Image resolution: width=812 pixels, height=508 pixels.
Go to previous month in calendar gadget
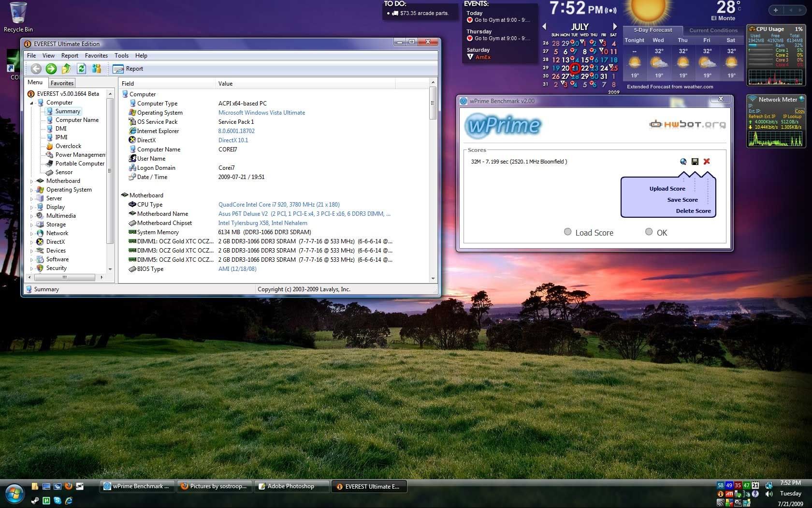(x=545, y=27)
